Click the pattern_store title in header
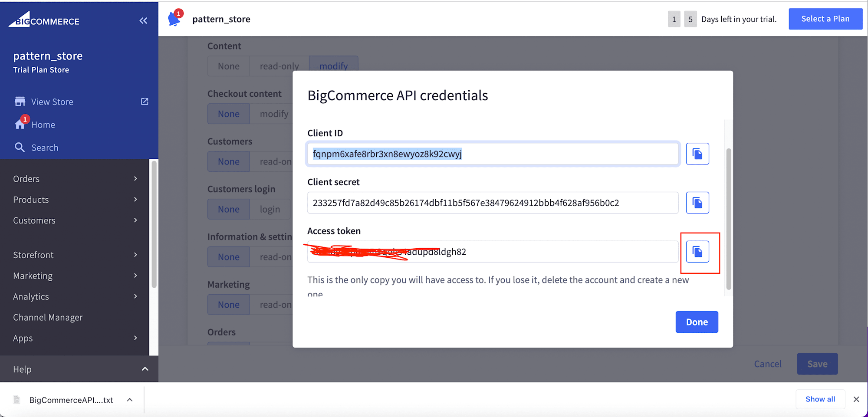The height and width of the screenshot is (417, 868). (221, 19)
